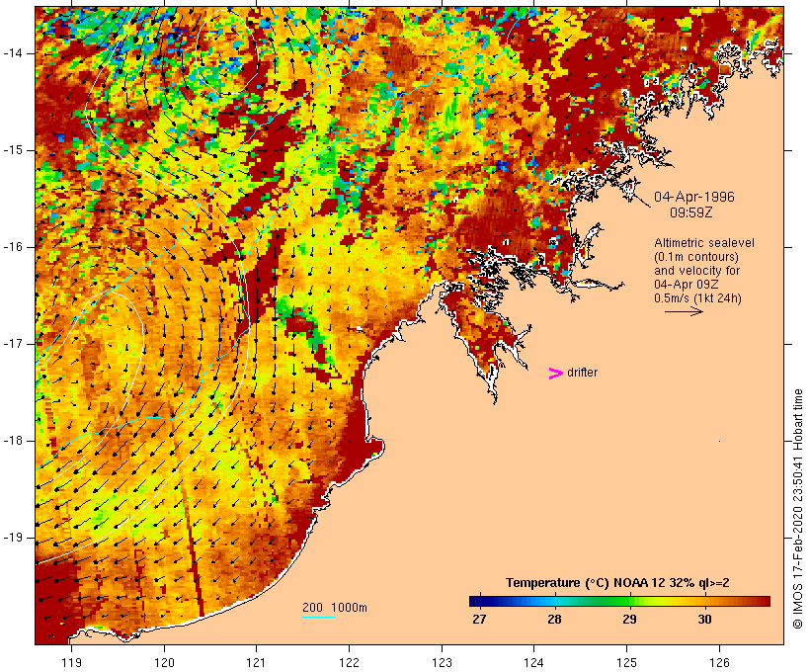Select the 09:59Z time label
This screenshot has height=672, width=810.
pos(693,211)
